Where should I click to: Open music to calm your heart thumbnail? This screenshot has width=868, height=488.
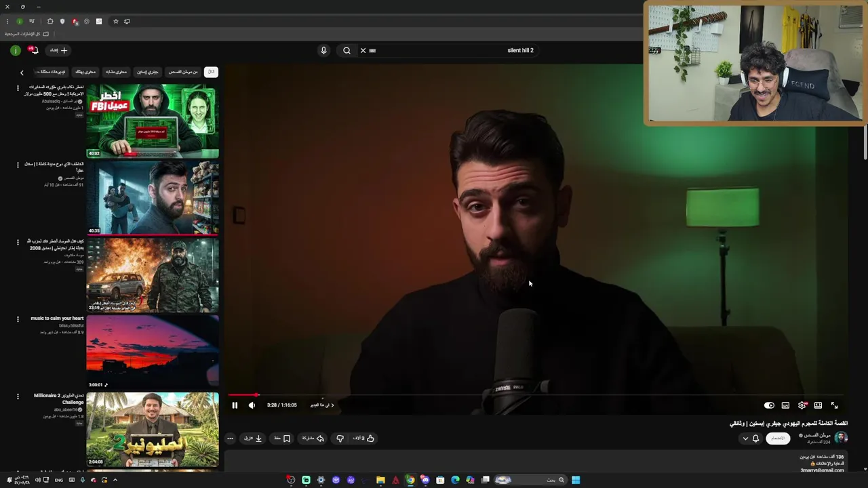coord(153,352)
